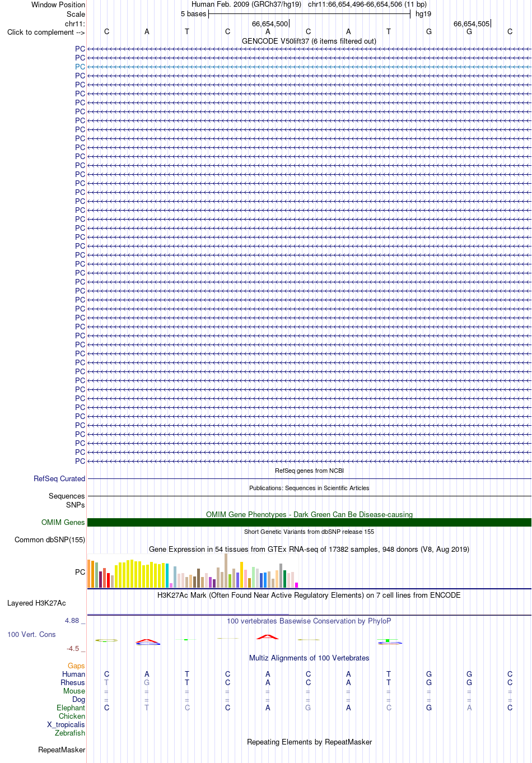Open the GTEx Gene Expression track title

pyautogui.click(x=309, y=549)
